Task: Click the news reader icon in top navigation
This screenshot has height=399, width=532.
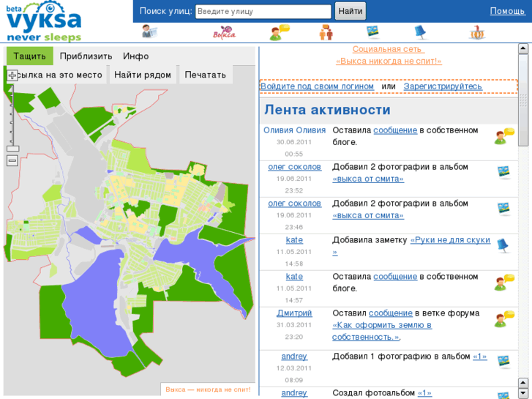Action: coord(150,31)
